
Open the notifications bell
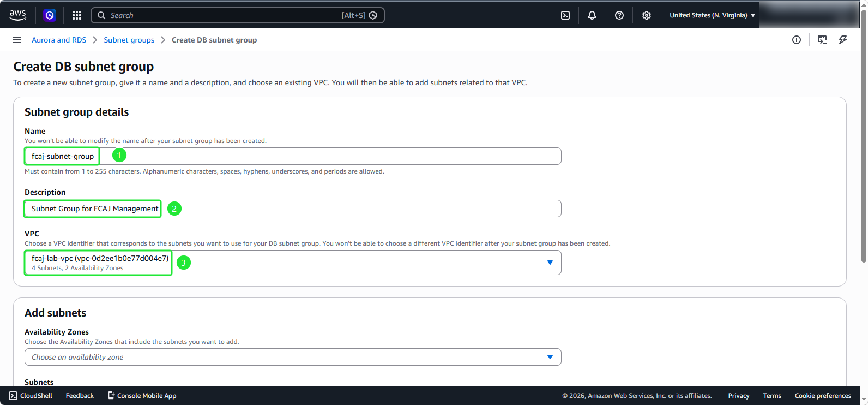pyautogui.click(x=592, y=15)
